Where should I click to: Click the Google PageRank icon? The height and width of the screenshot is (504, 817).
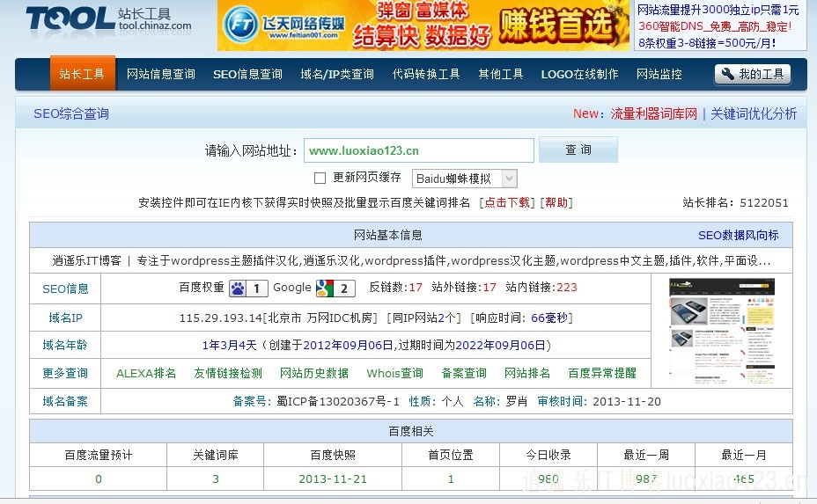pyautogui.click(x=325, y=288)
